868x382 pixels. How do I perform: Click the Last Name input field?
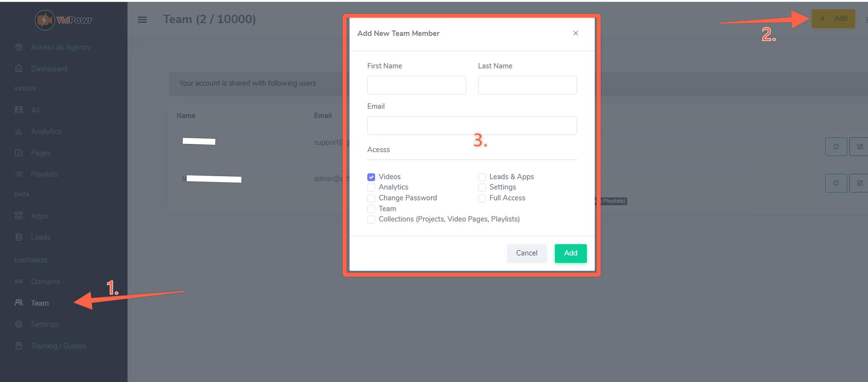[527, 85]
